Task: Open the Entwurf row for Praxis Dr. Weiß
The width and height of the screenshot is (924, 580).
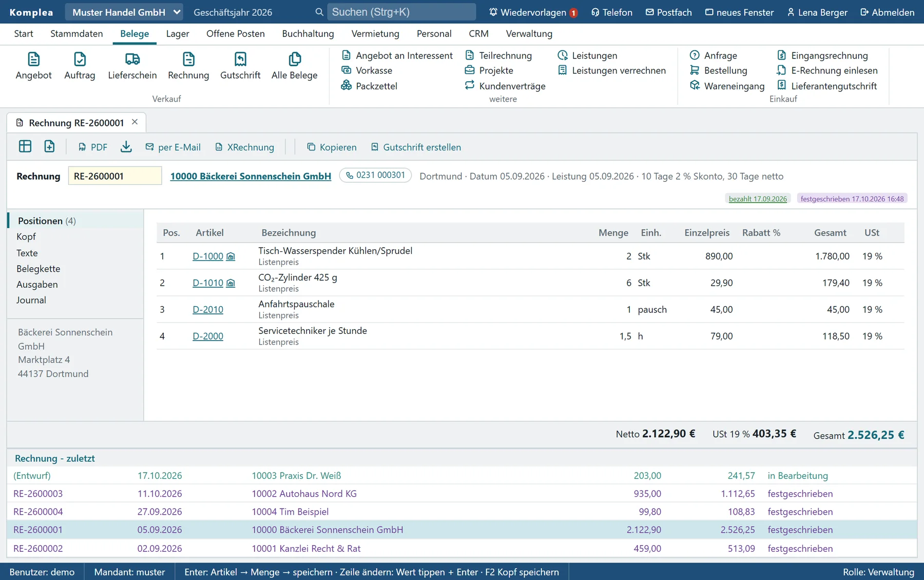Action: point(462,476)
